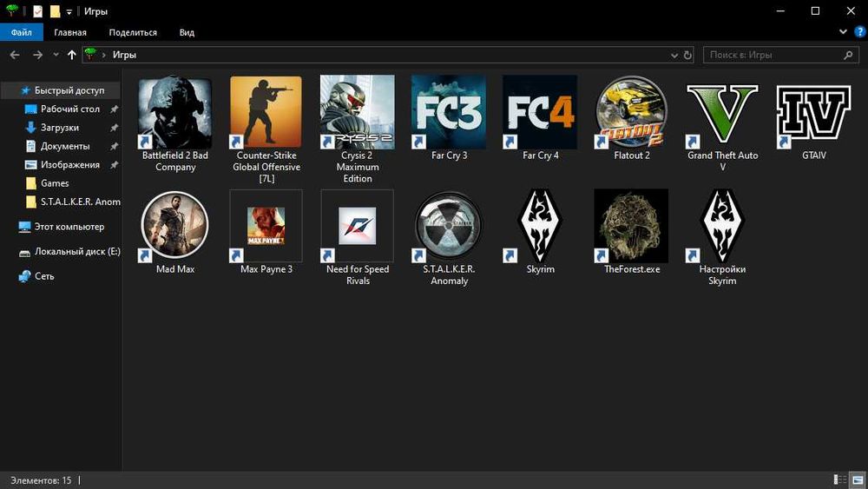Select the Far Cry 4 shortcut
Viewport: 868px width, 489px height.
click(x=540, y=113)
